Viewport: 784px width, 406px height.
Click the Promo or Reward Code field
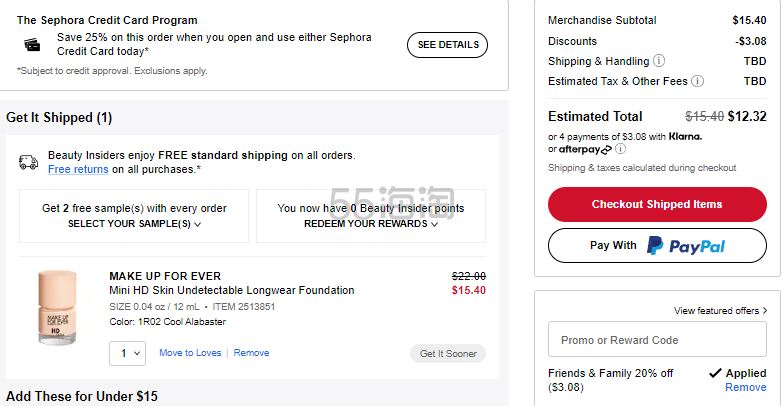click(657, 340)
